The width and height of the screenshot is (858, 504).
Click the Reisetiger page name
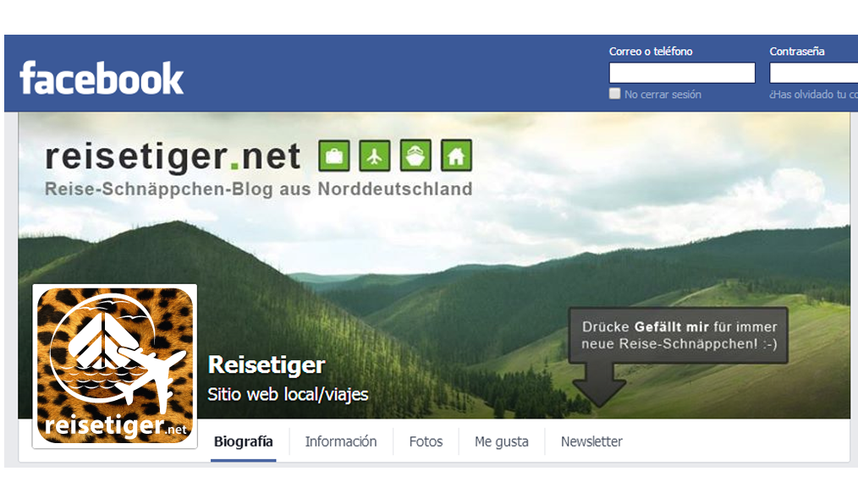click(x=267, y=364)
